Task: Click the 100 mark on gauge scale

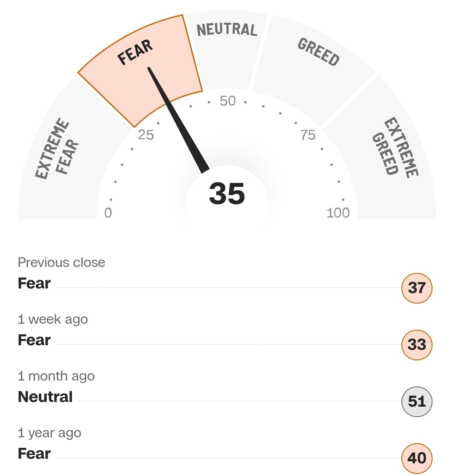Action: (338, 213)
